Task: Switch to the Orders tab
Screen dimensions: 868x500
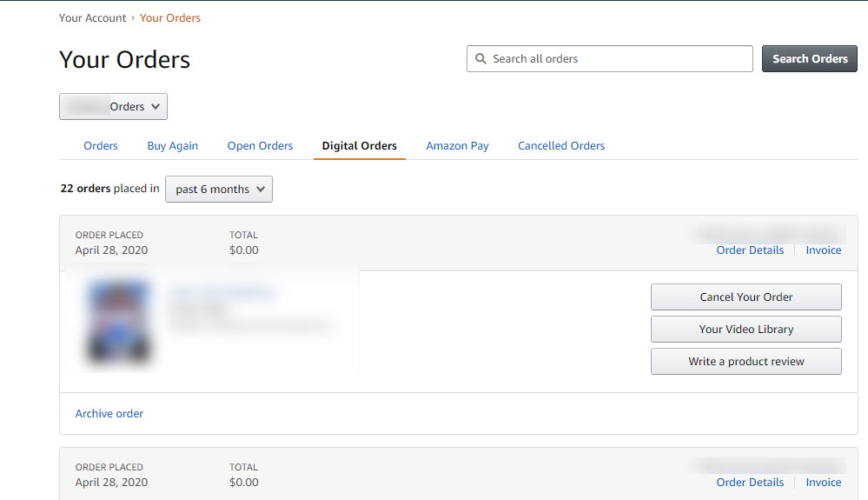Action: [101, 146]
